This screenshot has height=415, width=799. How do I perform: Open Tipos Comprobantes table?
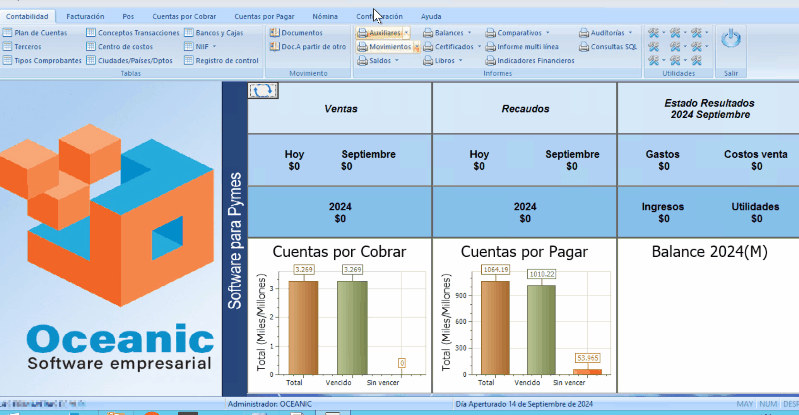pyautogui.click(x=42, y=60)
